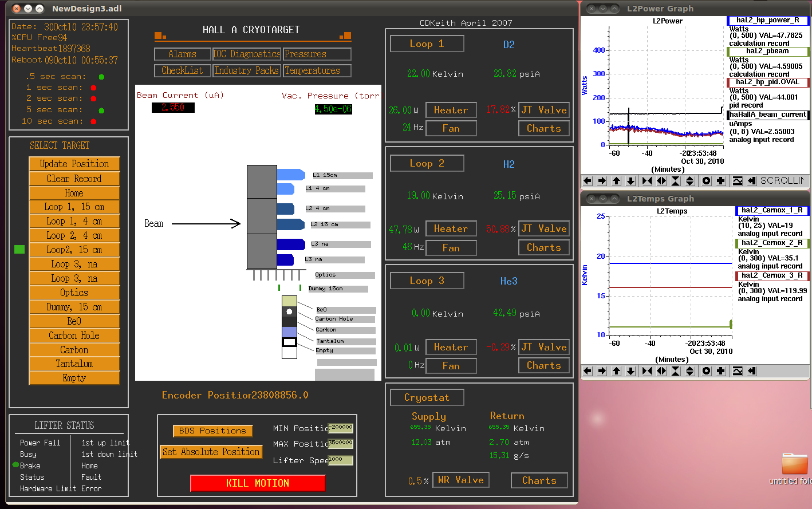
Task: Open the Cryostat Charts
Action: pos(539,480)
